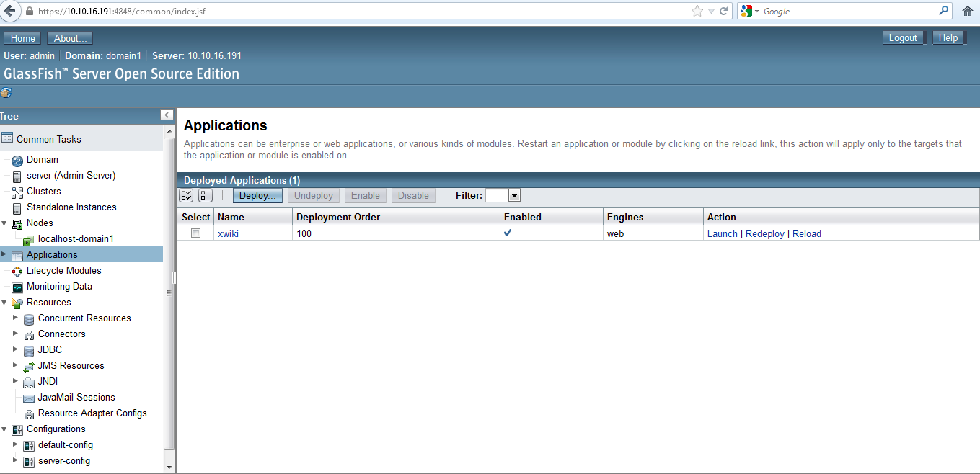
Task: Click the About... button
Action: coord(71,38)
